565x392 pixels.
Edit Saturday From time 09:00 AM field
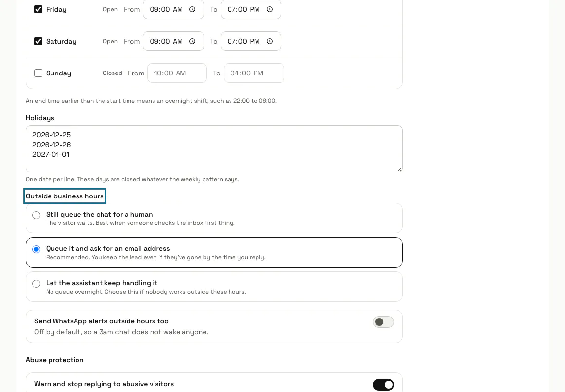(x=173, y=41)
